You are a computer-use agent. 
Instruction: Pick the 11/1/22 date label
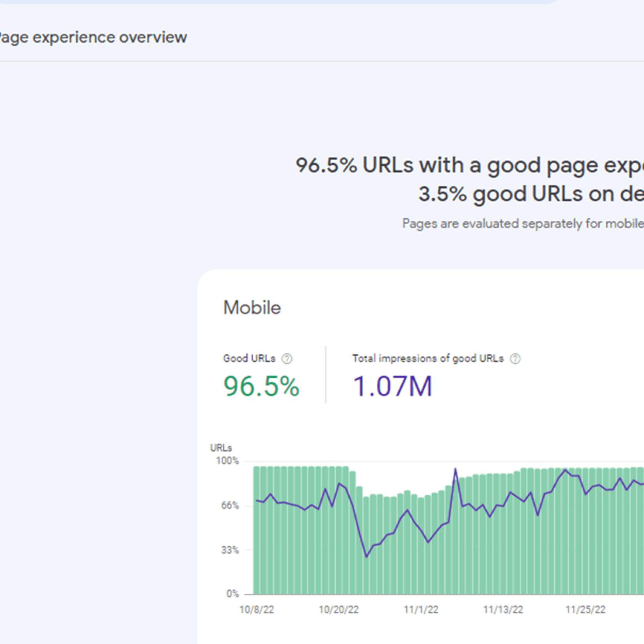pyautogui.click(x=421, y=610)
